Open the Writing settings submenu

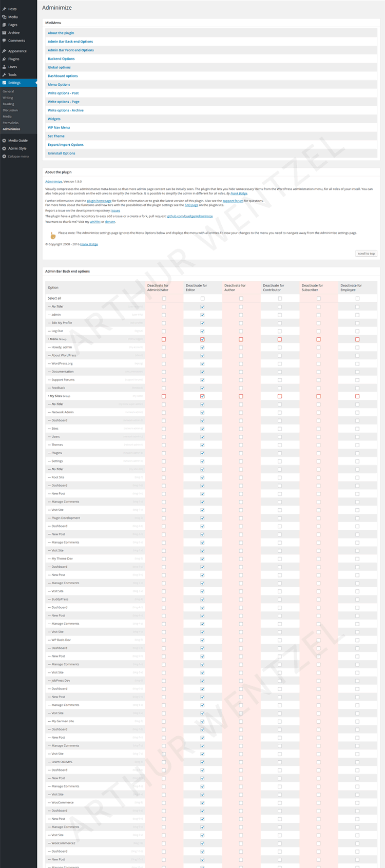tap(8, 98)
